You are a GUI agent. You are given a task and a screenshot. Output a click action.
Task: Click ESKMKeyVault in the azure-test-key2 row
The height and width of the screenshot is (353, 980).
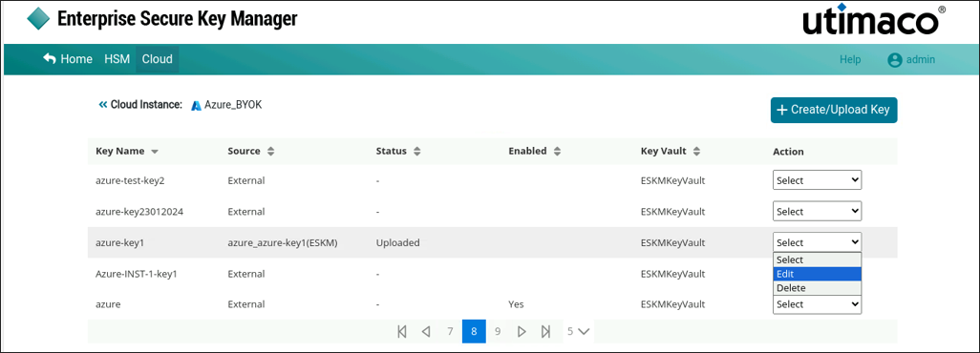[x=672, y=180]
